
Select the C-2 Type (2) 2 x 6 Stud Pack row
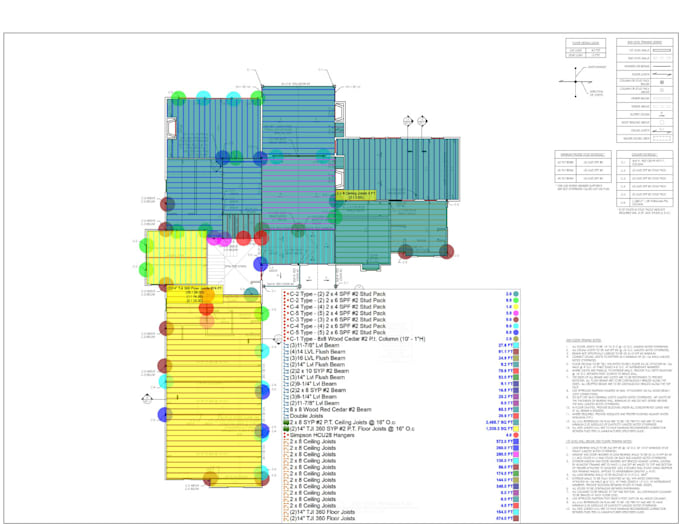pyautogui.click(x=401, y=300)
